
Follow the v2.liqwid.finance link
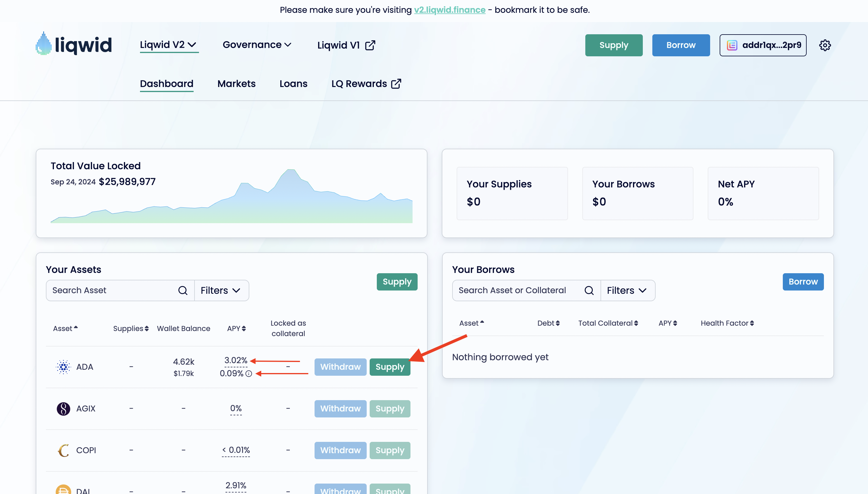pyautogui.click(x=450, y=10)
